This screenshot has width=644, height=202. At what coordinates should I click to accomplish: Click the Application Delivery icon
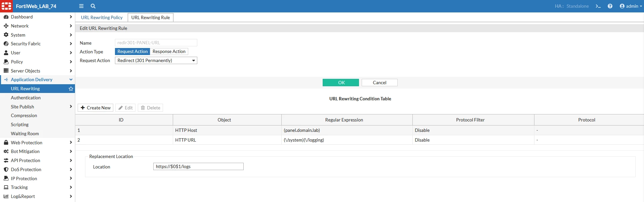click(x=6, y=80)
